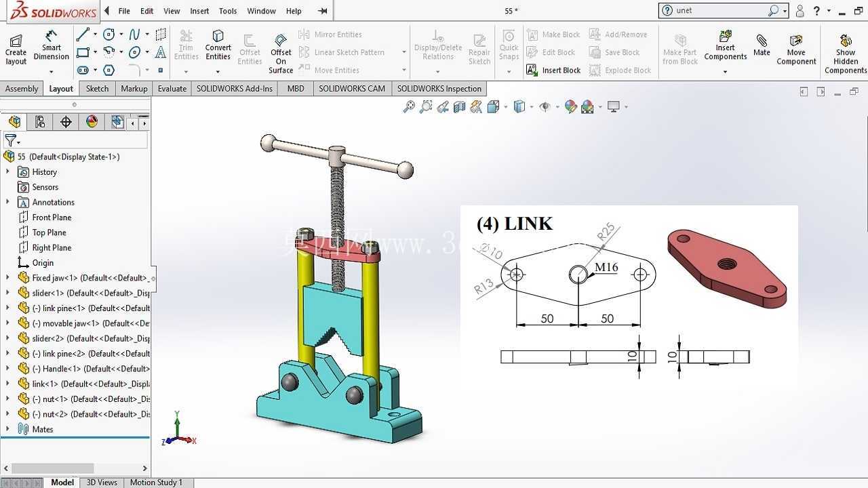
Task: Click the Move Component icon
Action: (x=796, y=49)
